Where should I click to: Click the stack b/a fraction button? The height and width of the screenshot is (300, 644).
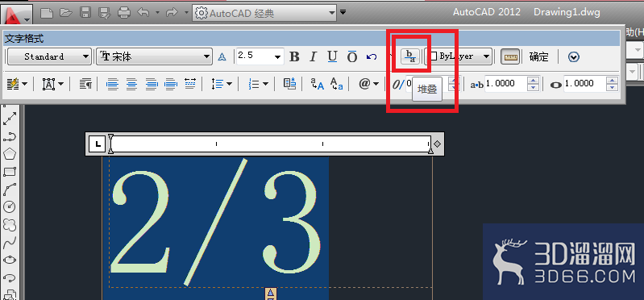click(410, 56)
